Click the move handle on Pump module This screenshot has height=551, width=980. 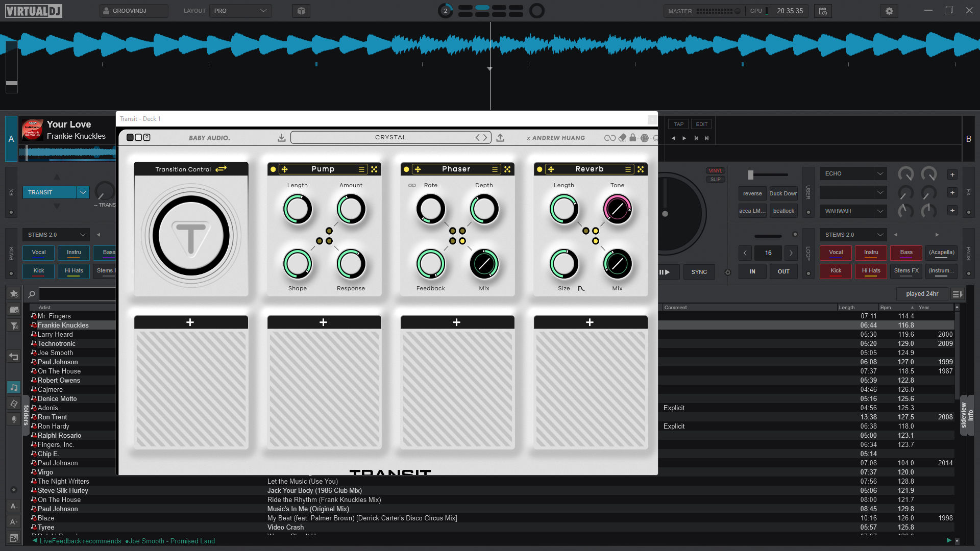pyautogui.click(x=285, y=169)
